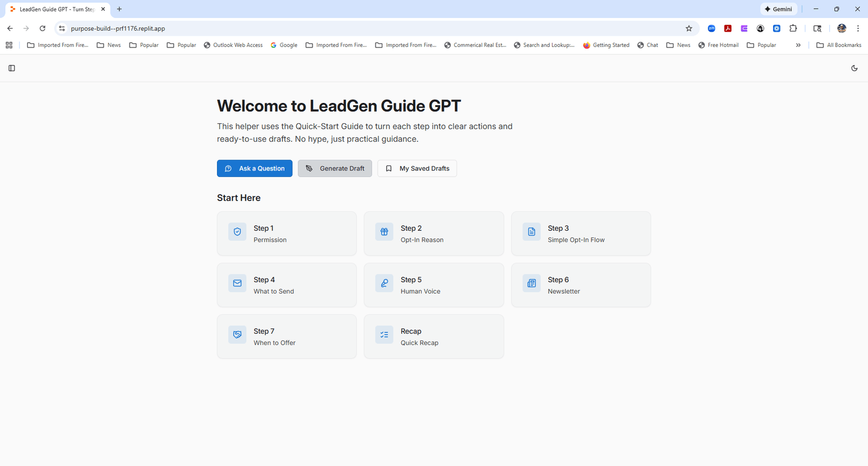Viewport: 868px width, 466px height.
Task: Expand the hidden bookmarks overflow chevron
Action: [798, 45]
